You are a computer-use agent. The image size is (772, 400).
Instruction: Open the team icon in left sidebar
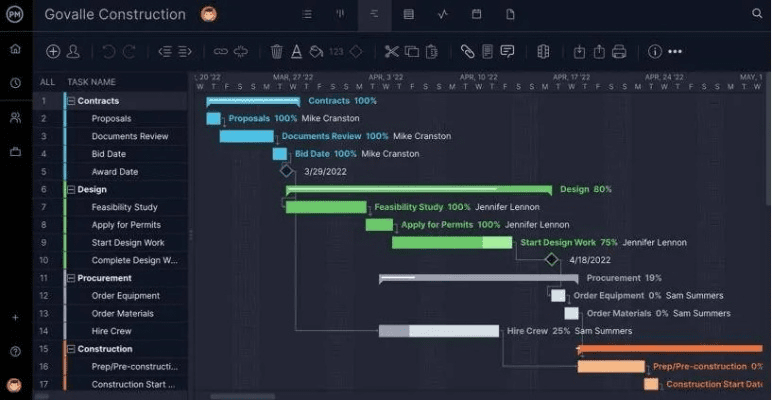coord(15,118)
